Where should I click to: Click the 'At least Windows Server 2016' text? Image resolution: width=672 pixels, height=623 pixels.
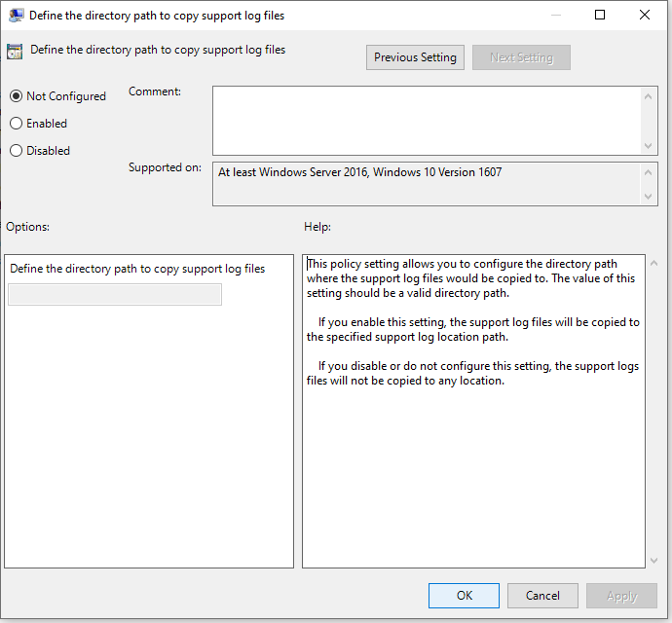[x=359, y=172]
